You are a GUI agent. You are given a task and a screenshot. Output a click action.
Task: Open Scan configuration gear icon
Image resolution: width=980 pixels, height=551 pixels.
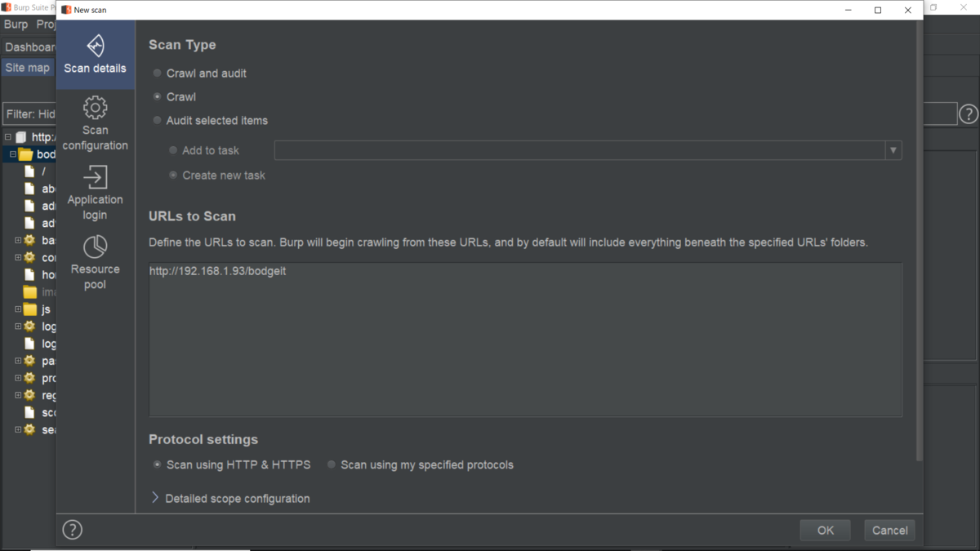96,108
